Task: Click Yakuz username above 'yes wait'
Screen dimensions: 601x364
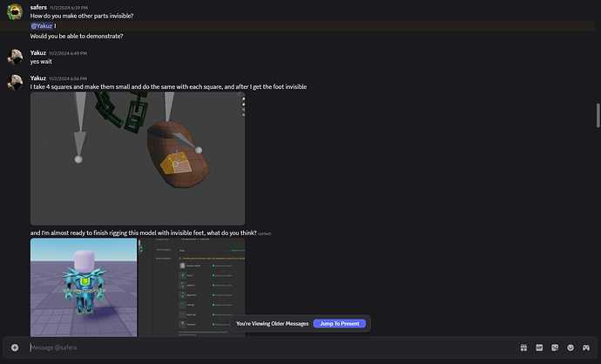Action: [x=38, y=53]
